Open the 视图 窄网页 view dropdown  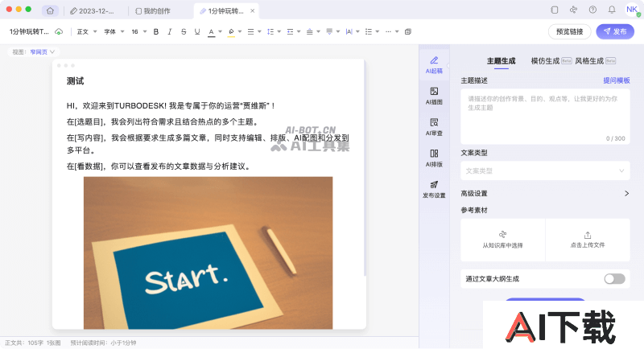(33, 52)
